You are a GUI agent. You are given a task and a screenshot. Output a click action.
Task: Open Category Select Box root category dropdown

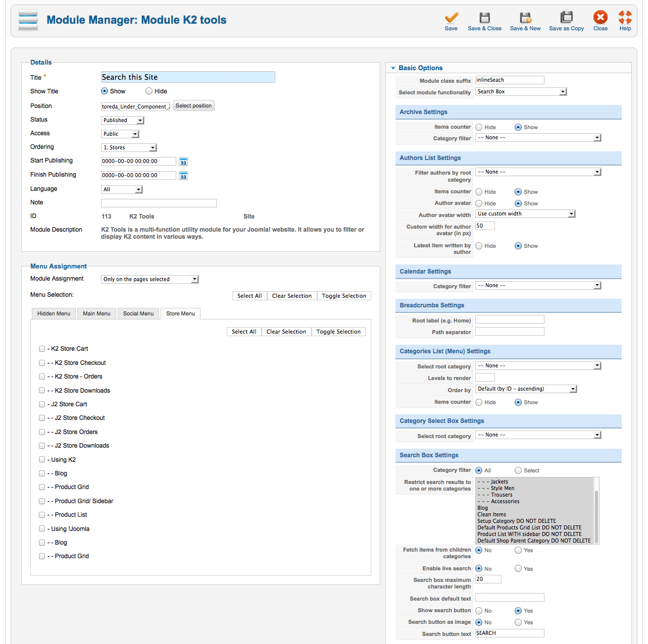click(x=538, y=435)
